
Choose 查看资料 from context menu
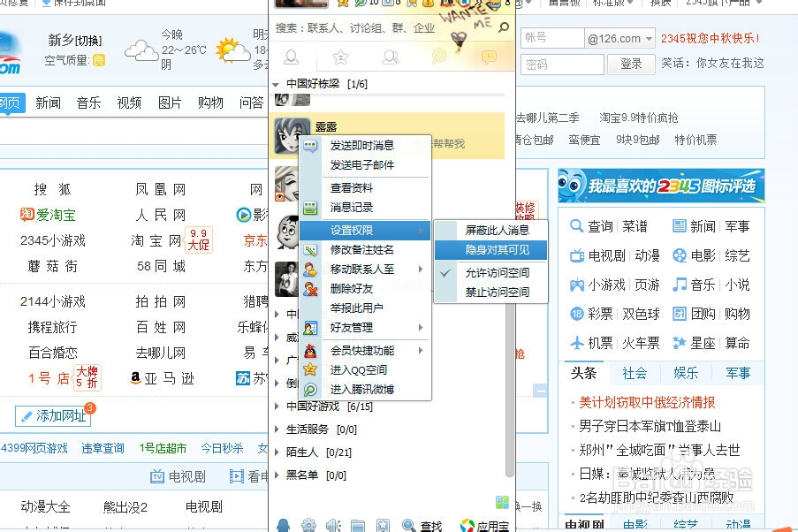pyautogui.click(x=365, y=188)
